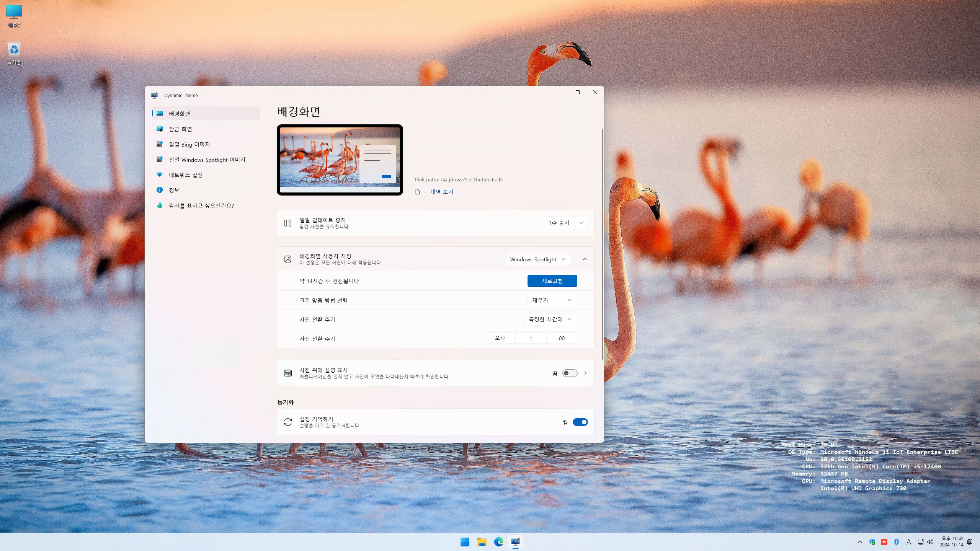Image resolution: width=980 pixels, height=551 pixels.
Task: Select 휴지통 recycle bin icon
Action: click(14, 53)
